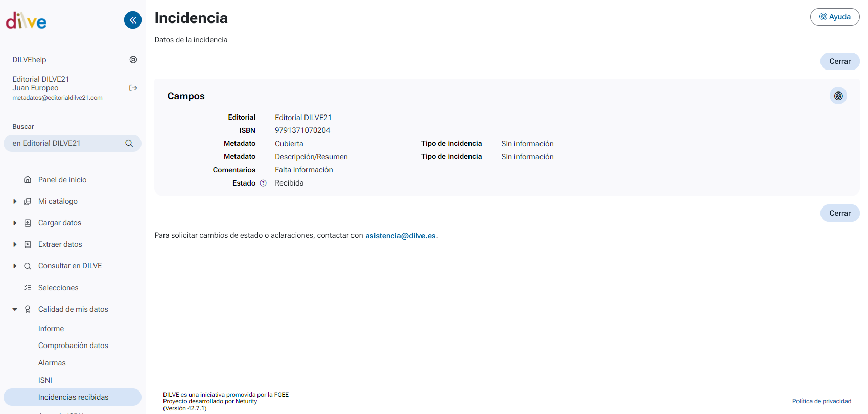Viewport: 868px width, 414px height.
Task: Click the user email metadatos@editorialdilve21.com
Action: point(57,98)
